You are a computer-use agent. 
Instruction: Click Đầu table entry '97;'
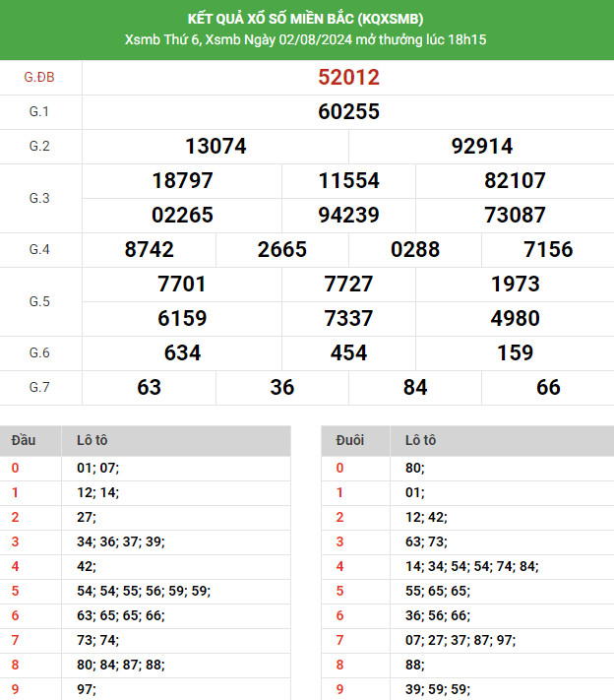point(87,689)
